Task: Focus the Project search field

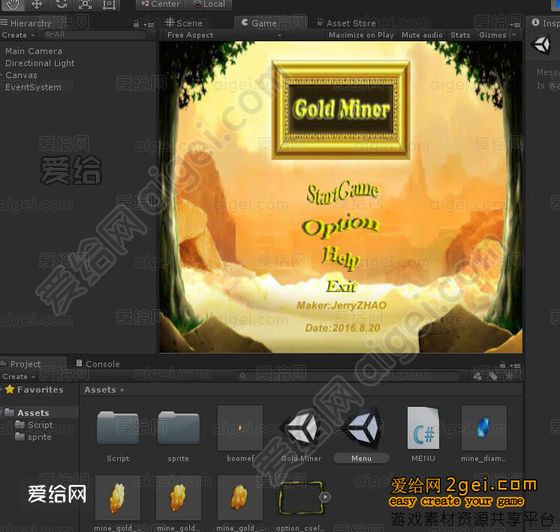Action: (348, 376)
